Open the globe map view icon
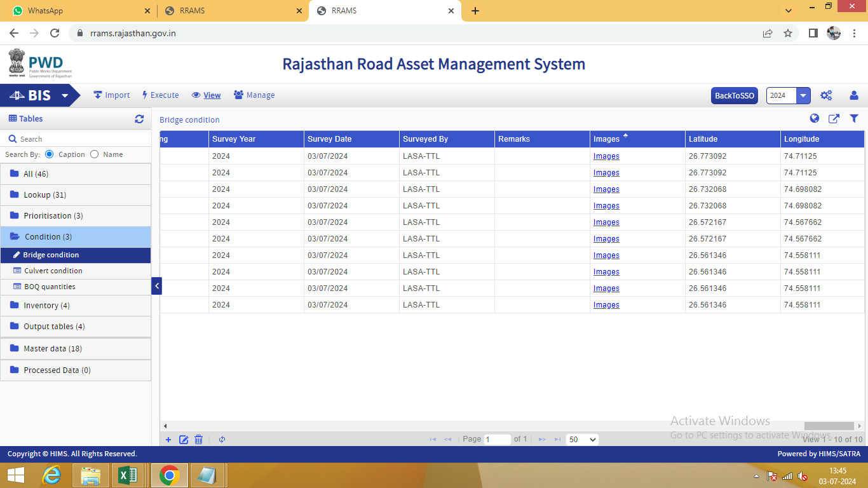Screen dimensions: 868x488 815,118
